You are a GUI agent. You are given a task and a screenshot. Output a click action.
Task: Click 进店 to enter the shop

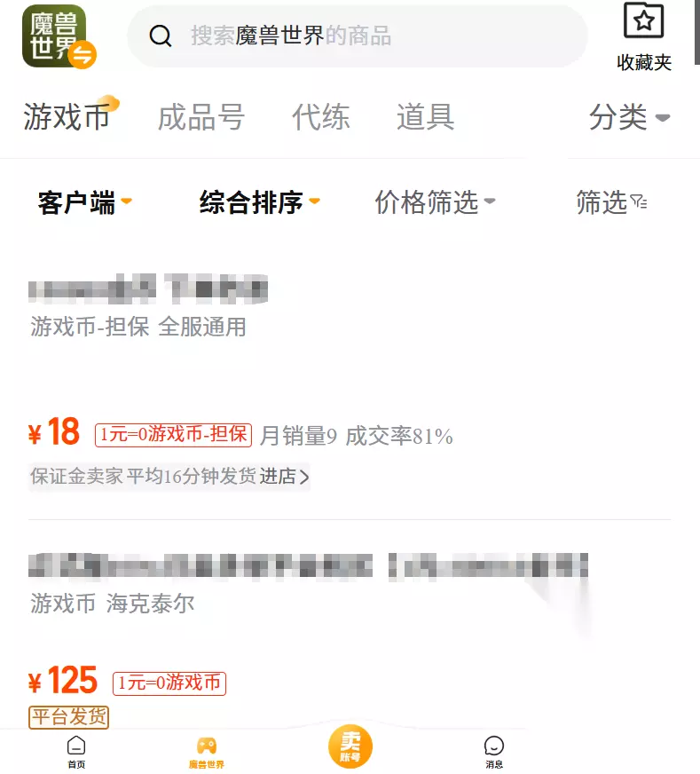(x=284, y=477)
